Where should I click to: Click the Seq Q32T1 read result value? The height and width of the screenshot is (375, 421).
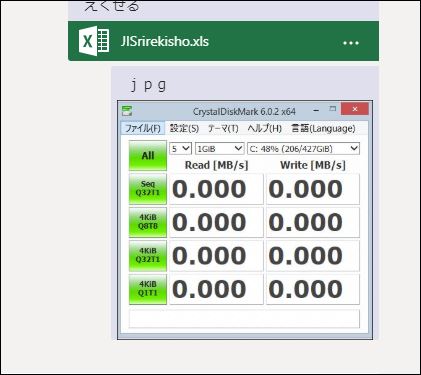pos(216,189)
